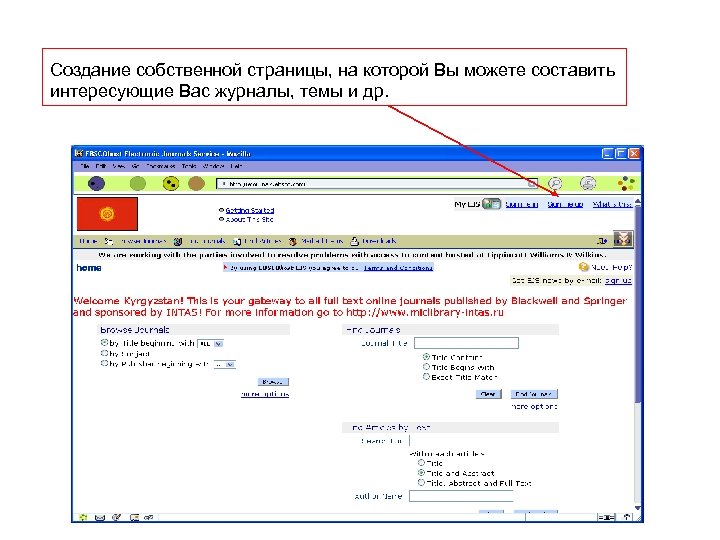Screen dimensions: 720x540
Task: Click the scrollbar down arrow
Action: click(x=638, y=508)
